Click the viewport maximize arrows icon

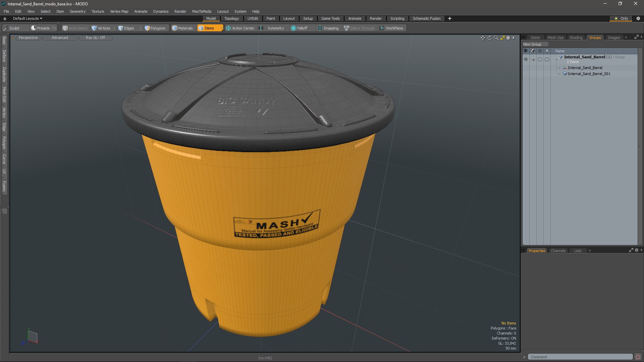[x=502, y=38]
